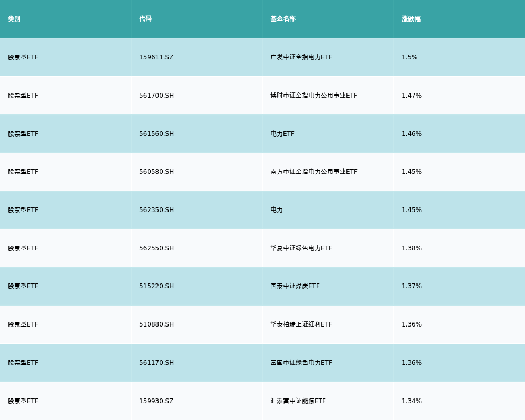Select fund code 159611.SZ
The height and width of the screenshot is (420, 525).
[x=156, y=57]
